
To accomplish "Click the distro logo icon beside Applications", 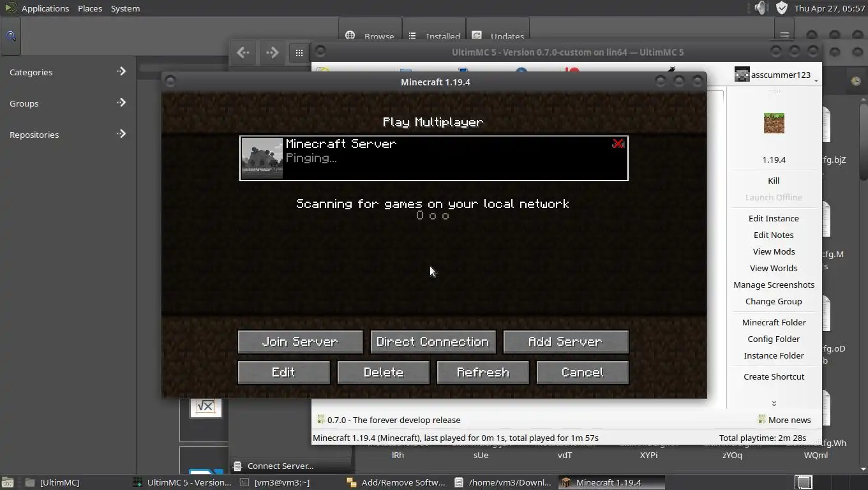I will pyautogui.click(x=10, y=8).
